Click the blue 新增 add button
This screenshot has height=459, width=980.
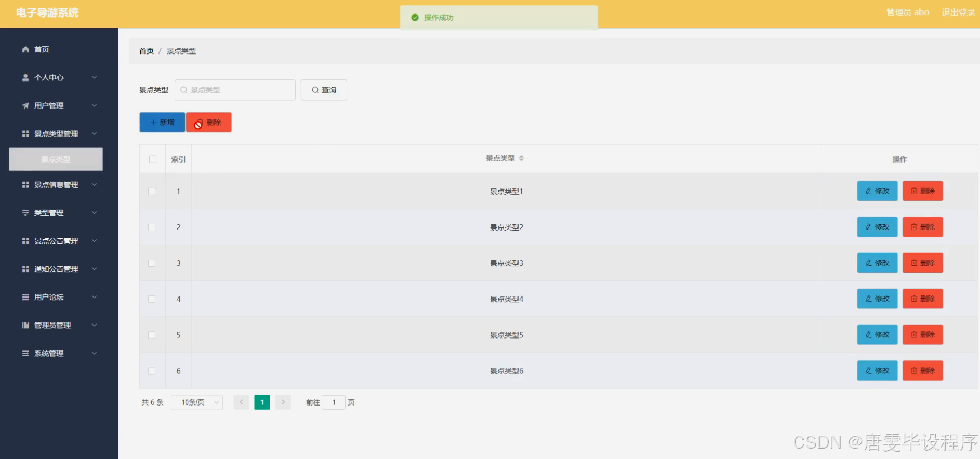162,122
